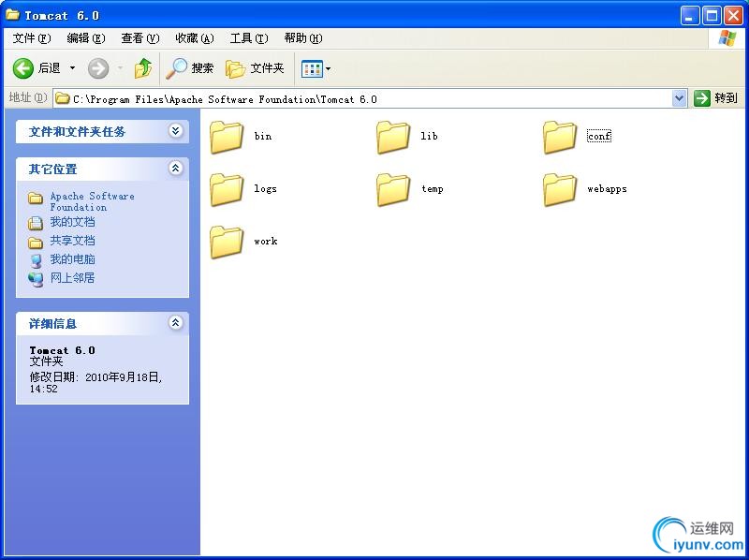
Task: Maximize the Tomcat 6.0 window
Action: click(712, 16)
